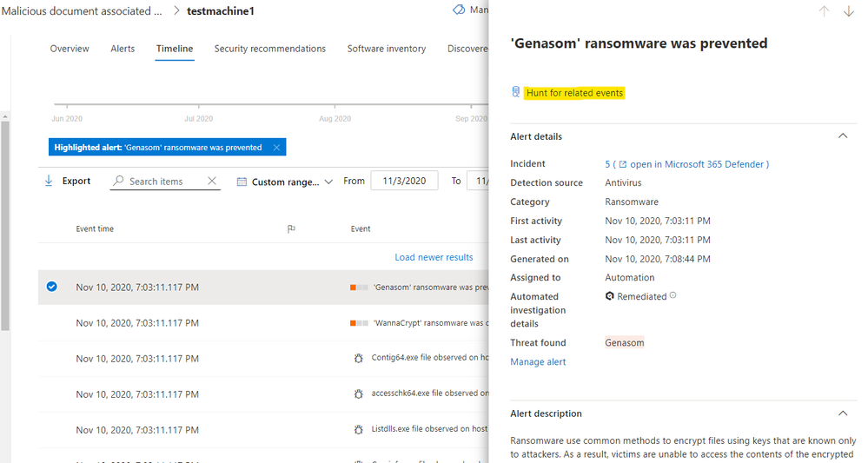Click the Remediated info icon
The height and width of the screenshot is (463, 868).
tap(673, 296)
